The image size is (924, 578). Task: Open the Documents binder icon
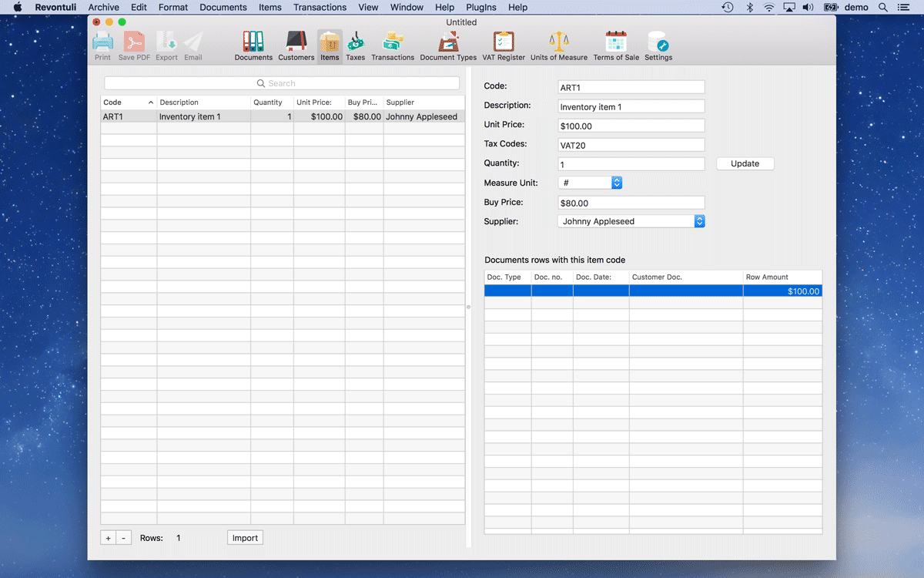pos(253,42)
